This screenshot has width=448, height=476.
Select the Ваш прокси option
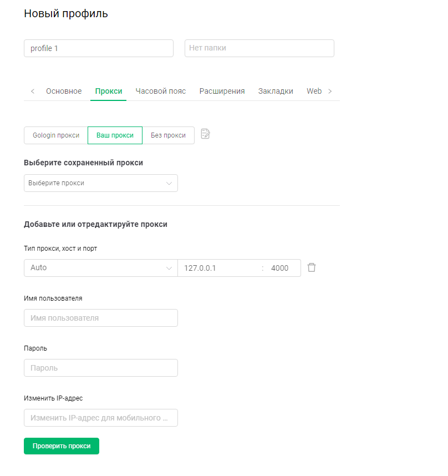[x=115, y=135]
